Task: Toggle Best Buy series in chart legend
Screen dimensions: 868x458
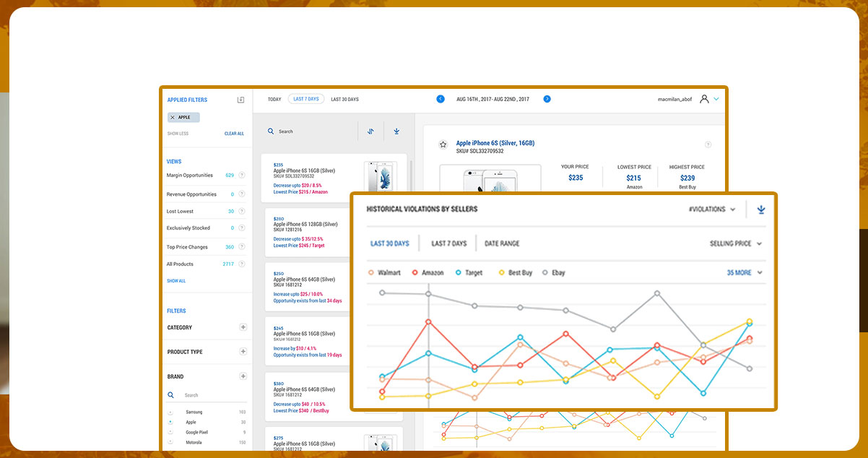Action: (516, 272)
